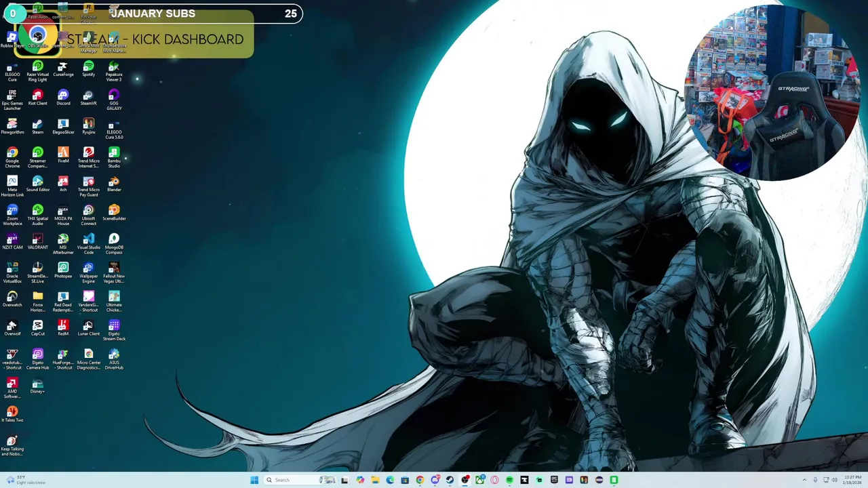This screenshot has height=488, width=868.
Task: Select the Overwolf desktop icon
Action: (x=12, y=328)
